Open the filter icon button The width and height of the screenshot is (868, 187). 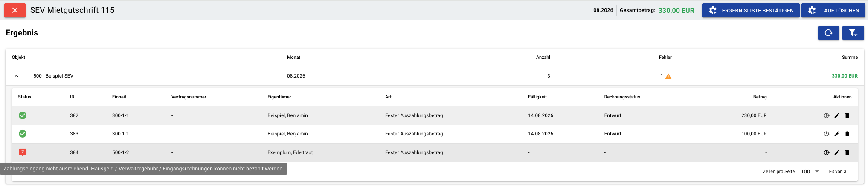pyautogui.click(x=853, y=33)
